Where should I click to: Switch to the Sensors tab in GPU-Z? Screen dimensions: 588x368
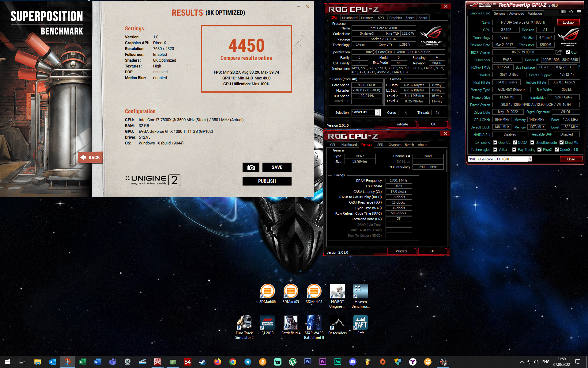(x=499, y=13)
